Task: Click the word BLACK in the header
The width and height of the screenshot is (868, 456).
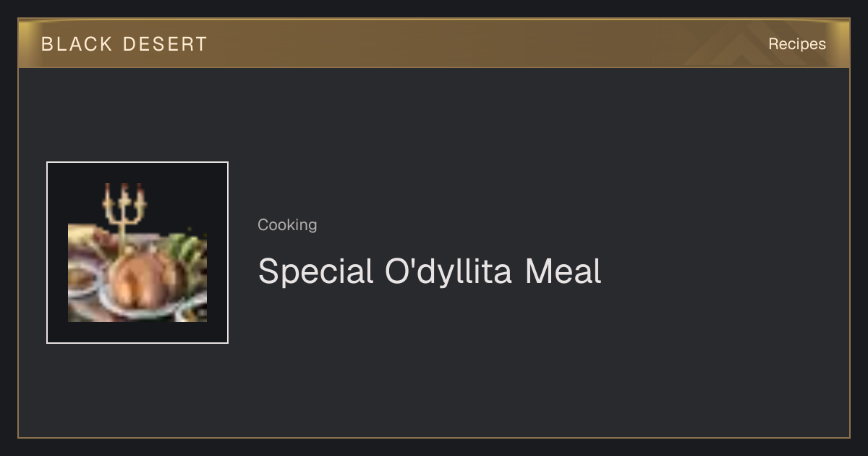Action: pos(77,44)
